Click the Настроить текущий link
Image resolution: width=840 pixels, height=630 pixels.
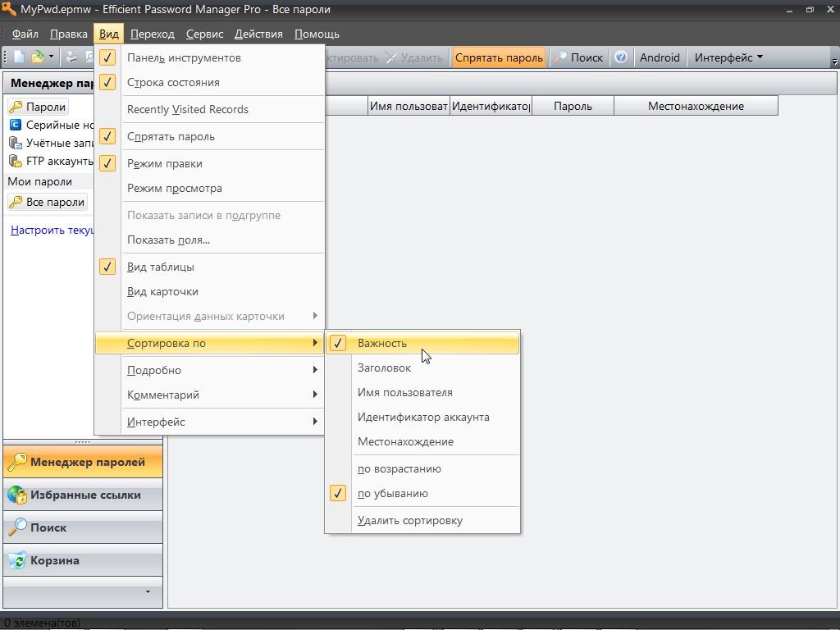click(52, 230)
